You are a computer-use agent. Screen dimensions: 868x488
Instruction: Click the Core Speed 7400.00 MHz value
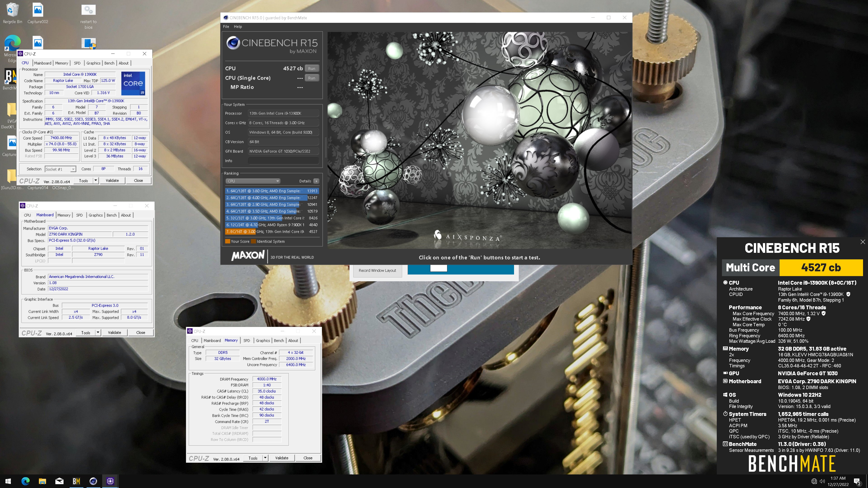pyautogui.click(x=61, y=138)
